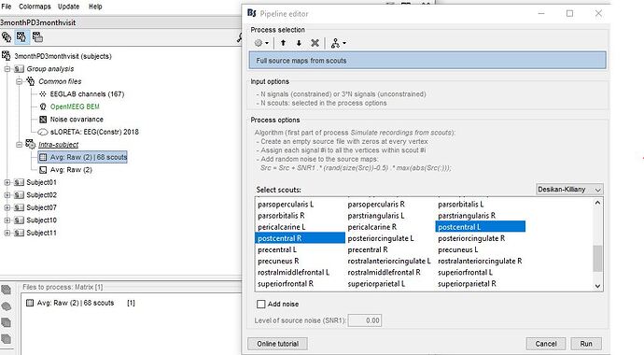Select scout postcentral R
This screenshot has width=644, height=355.
point(300,238)
